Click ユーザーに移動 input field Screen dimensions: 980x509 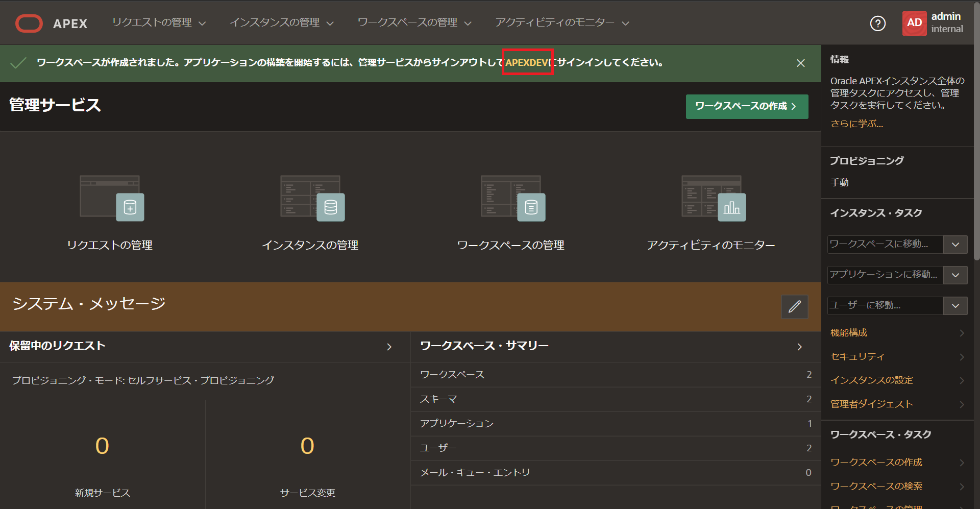(885, 306)
